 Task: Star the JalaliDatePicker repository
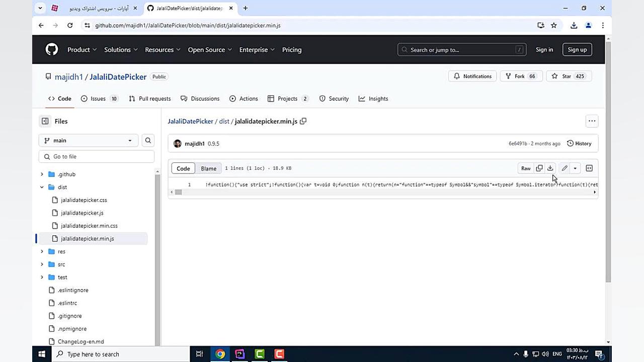[569, 76]
